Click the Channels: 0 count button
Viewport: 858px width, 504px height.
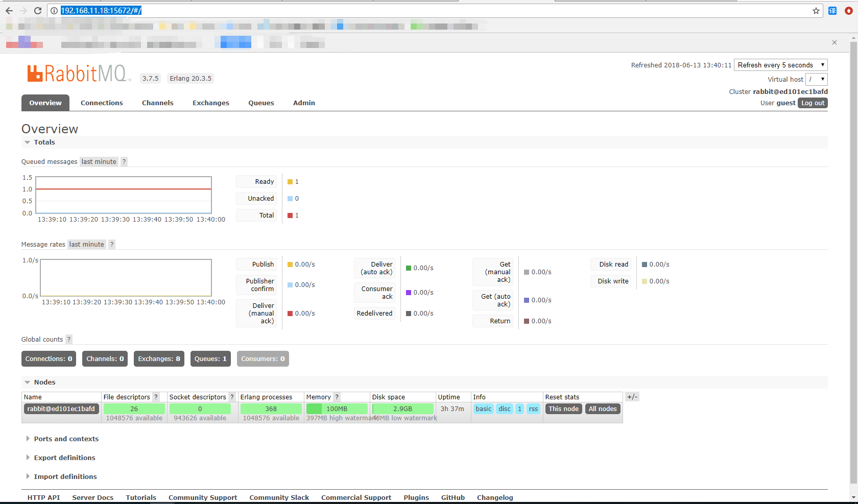105,359
